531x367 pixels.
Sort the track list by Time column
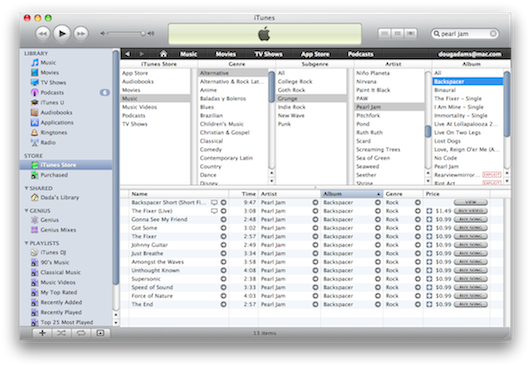coord(243,194)
